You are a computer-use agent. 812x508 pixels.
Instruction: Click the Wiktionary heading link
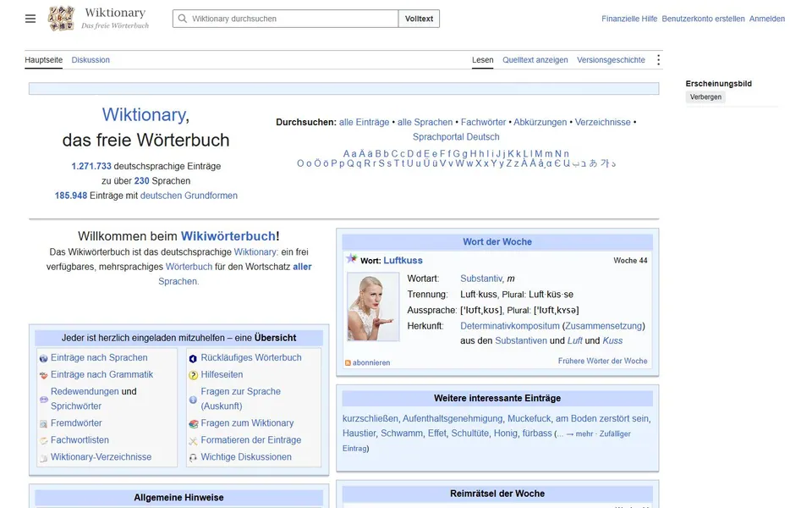(x=144, y=114)
